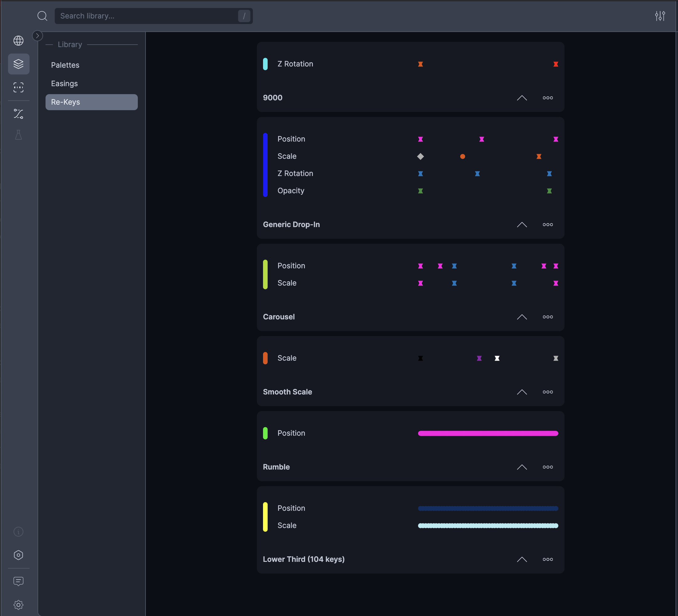Image resolution: width=678 pixels, height=616 pixels.
Task: Switch to the Palettes section
Action: click(x=65, y=65)
